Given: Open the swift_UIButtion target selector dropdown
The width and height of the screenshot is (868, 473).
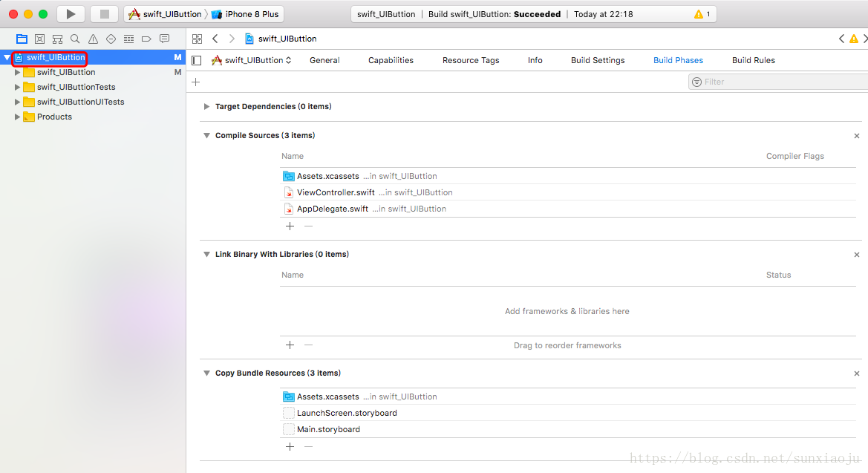Looking at the screenshot, I should pyautogui.click(x=251, y=60).
